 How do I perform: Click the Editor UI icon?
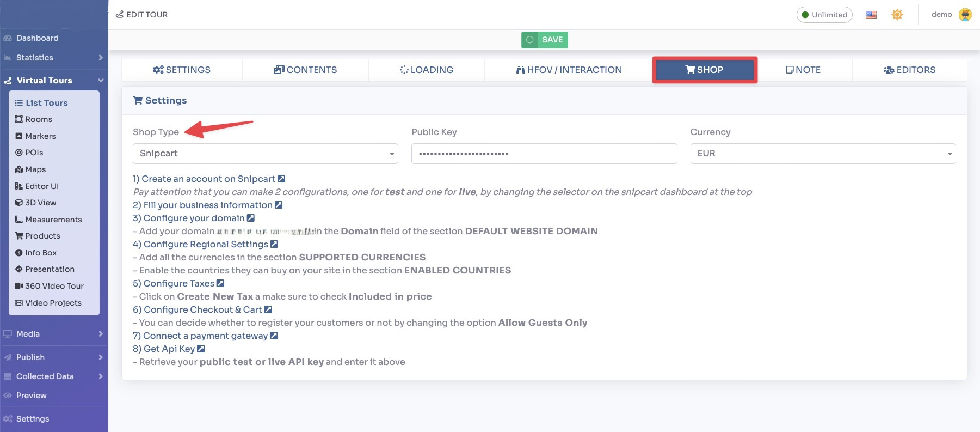[x=19, y=186]
